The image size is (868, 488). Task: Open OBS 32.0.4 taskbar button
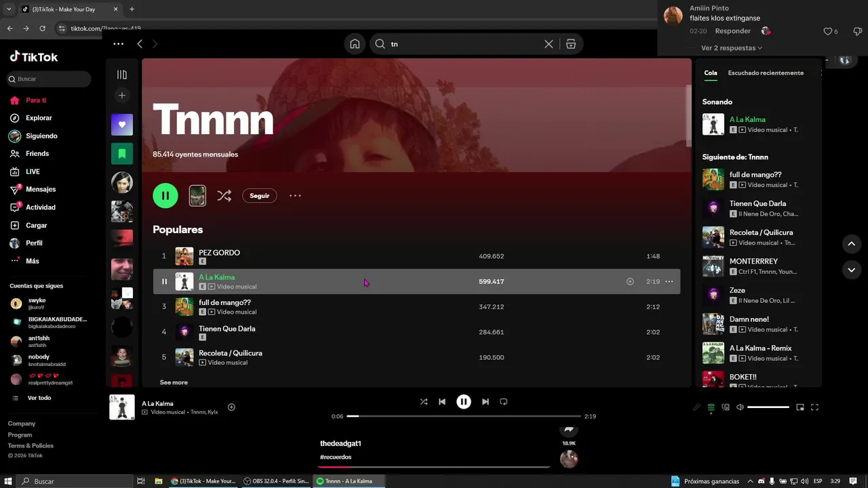[x=276, y=481]
